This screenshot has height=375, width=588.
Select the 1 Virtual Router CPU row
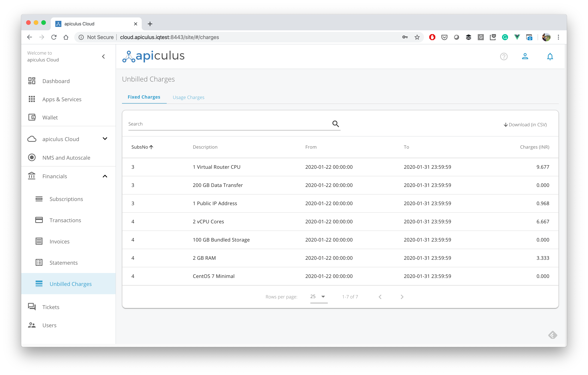click(x=340, y=167)
